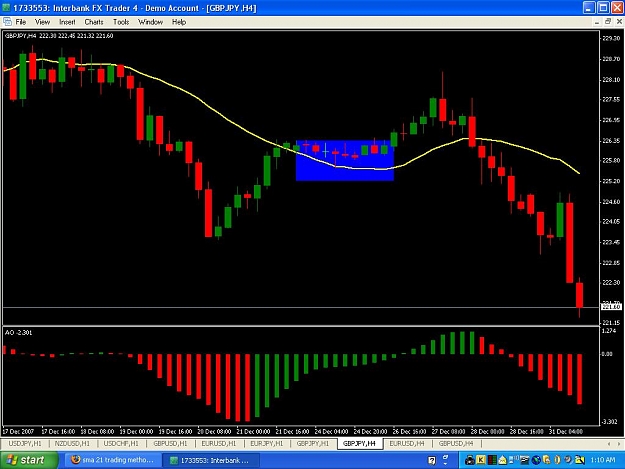Click the taskbar clock showing 1:10 AM
Viewport: 625px width, 469px height.
pos(603,460)
